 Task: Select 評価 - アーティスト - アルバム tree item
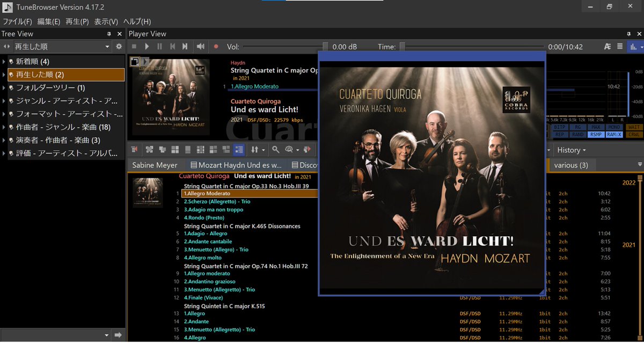[x=67, y=153]
